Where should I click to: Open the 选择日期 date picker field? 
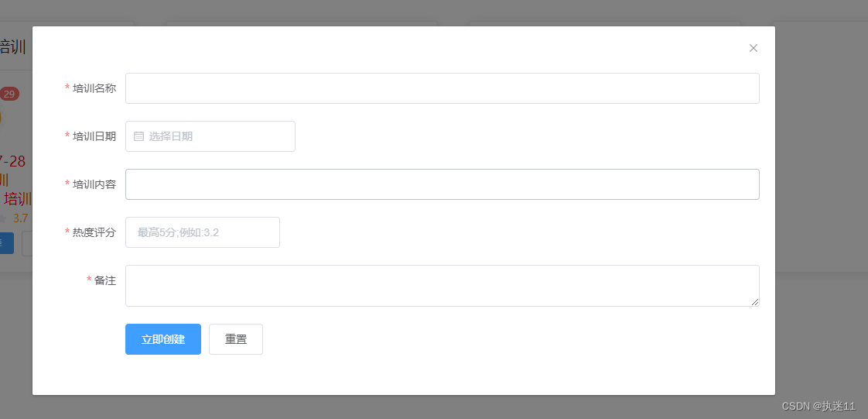210,136
